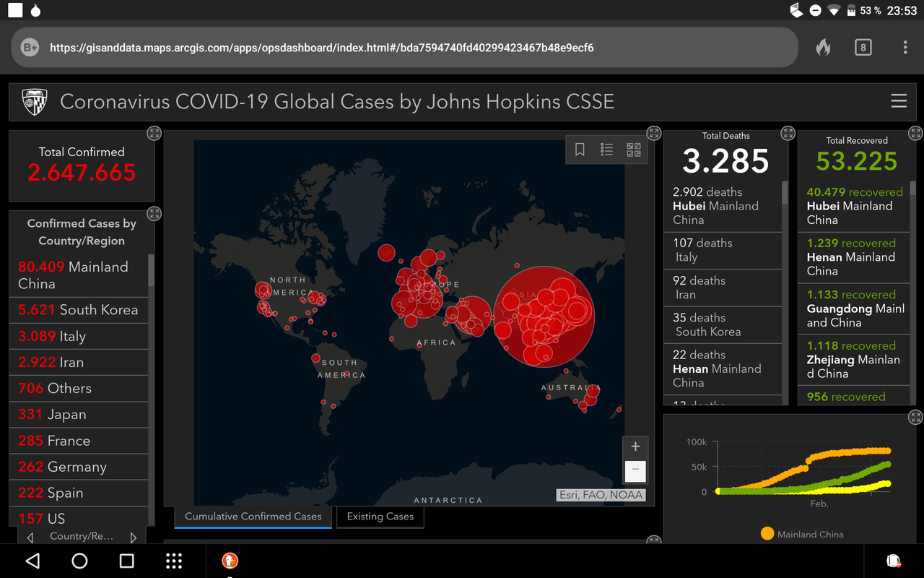Viewport: 924px width, 578px height.
Task: Click the 3.285 total deaths number
Action: (x=725, y=161)
